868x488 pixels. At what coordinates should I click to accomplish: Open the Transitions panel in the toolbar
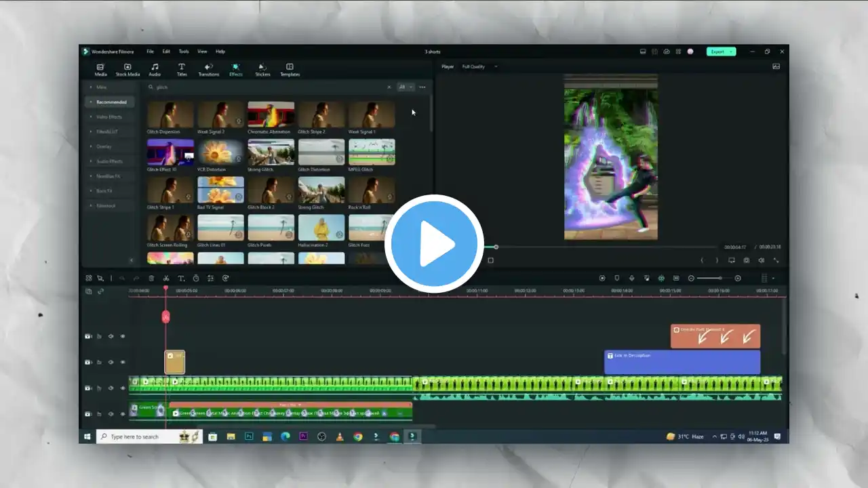coord(208,69)
